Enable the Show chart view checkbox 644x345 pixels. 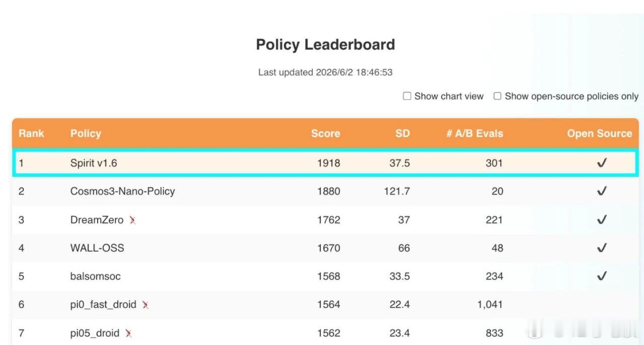[x=407, y=96]
